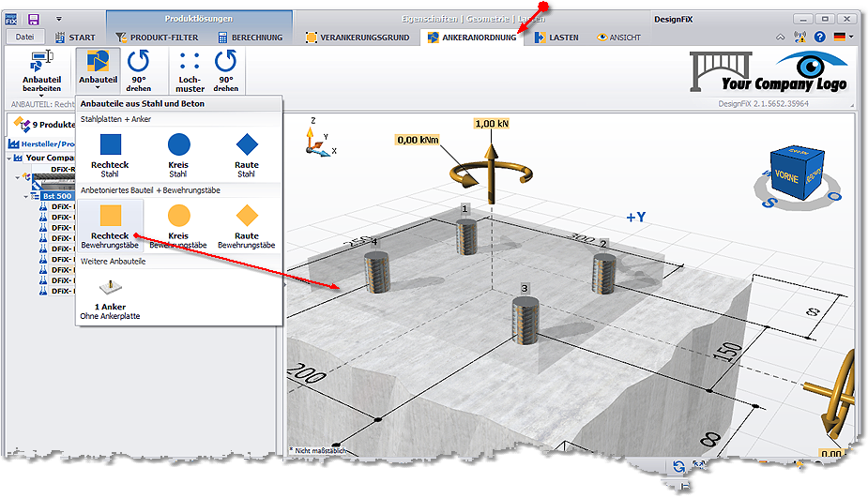Collapse the ribbon with the chevron
The image size is (868, 498).
click(x=780, y=38)
